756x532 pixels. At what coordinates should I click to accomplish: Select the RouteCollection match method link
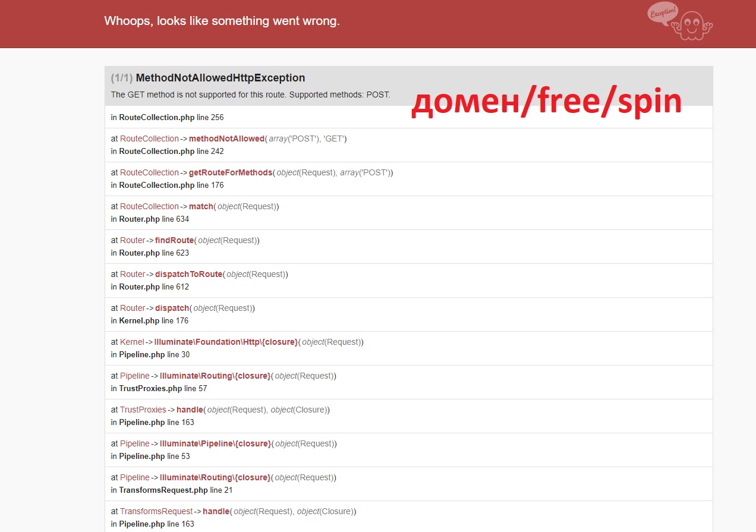click(200, 206)
